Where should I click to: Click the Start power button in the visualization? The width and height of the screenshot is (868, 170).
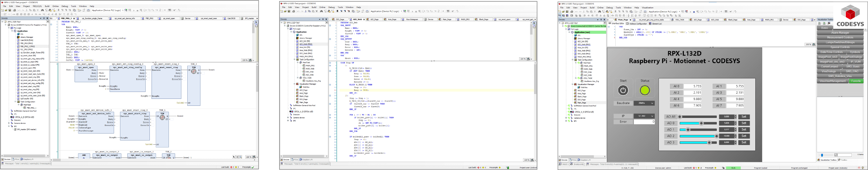(623, 90)
